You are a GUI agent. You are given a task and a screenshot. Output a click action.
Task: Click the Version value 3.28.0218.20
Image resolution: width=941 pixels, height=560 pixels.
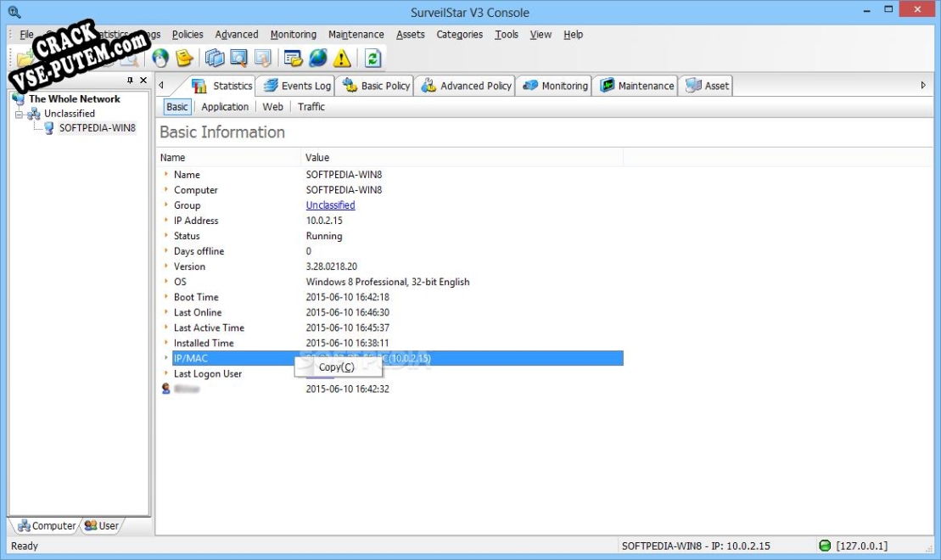[331, 266]
